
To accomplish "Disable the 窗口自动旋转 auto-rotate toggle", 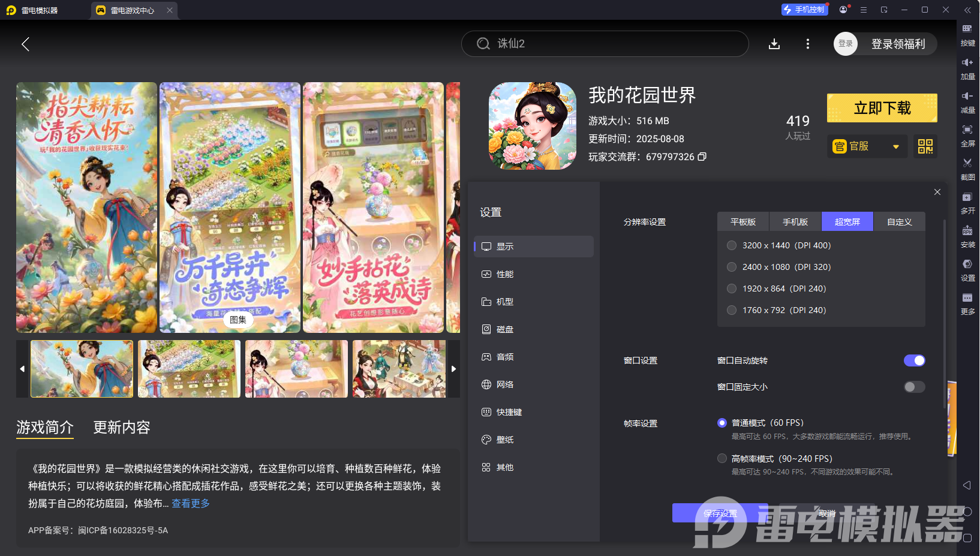I will tap(914, 360).
